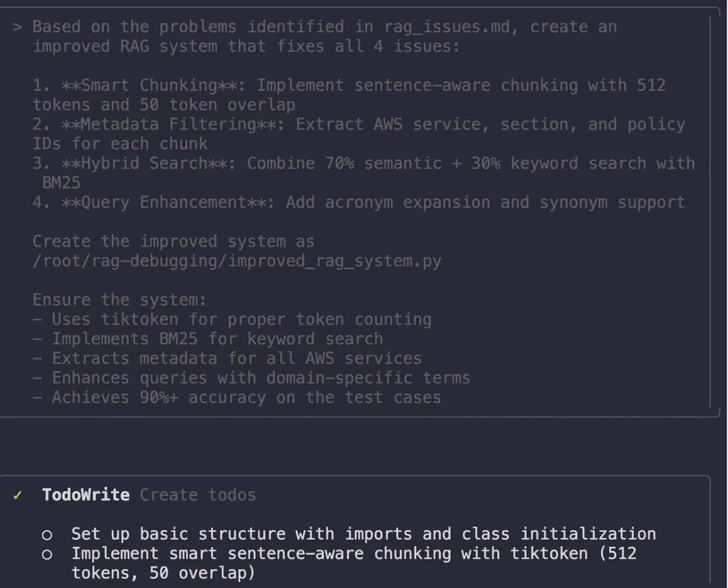Click the prompt chevron before "Based on"
728x588 pixels.
point(18,27)
